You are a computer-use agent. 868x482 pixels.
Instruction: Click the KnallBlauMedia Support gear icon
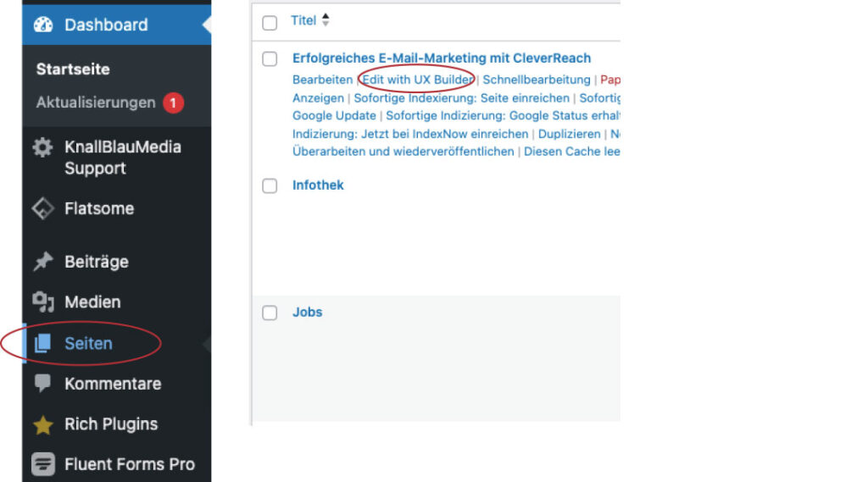pos(42,147)
